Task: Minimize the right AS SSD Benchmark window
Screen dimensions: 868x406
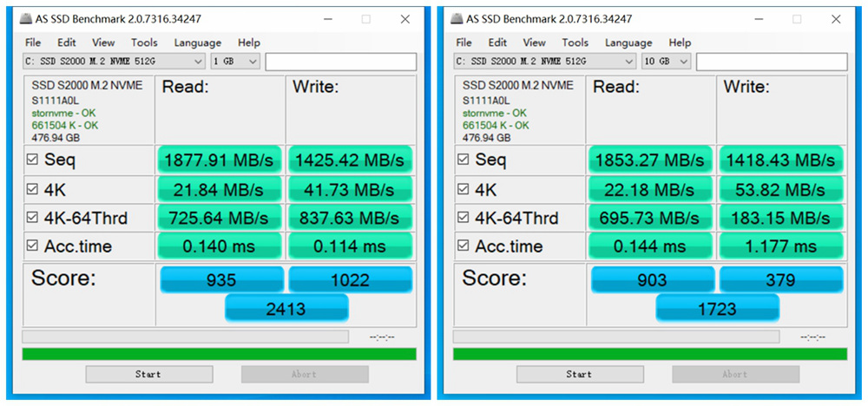Action: coord(758,19)
